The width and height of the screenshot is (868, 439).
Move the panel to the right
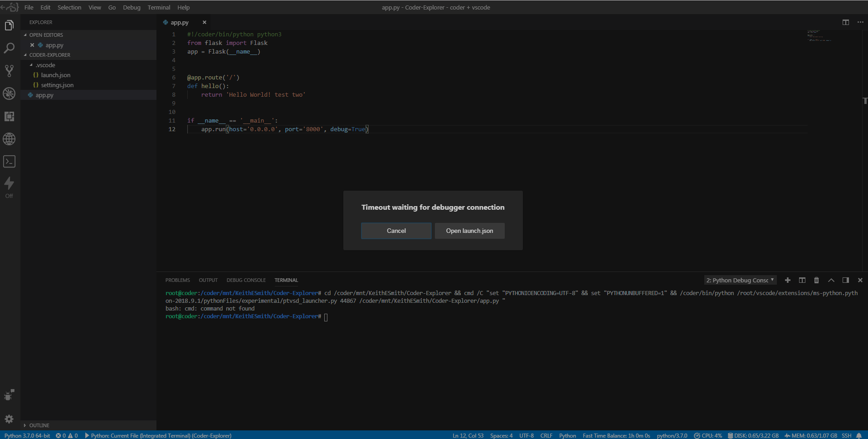tap(846, 280)
